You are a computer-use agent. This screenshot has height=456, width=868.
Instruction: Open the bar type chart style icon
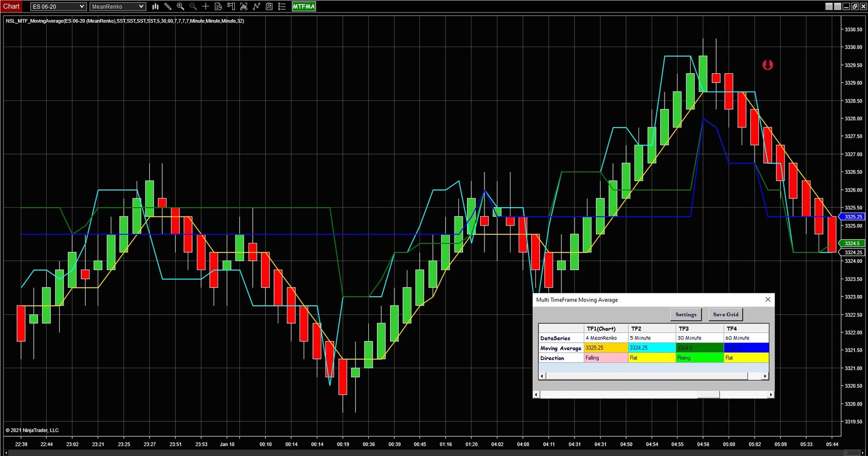155,7
